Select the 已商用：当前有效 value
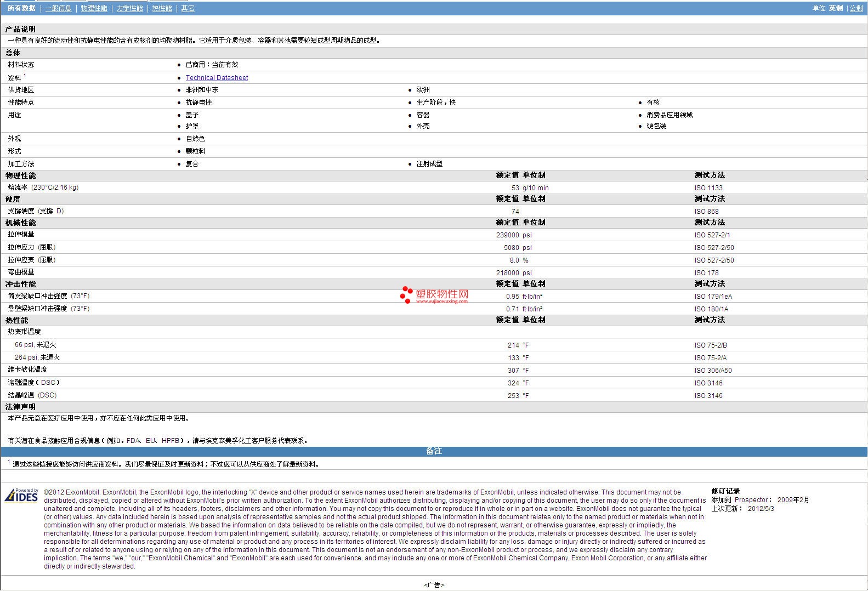This screenshot has height=591, width=868. click(x=212, y=65)
